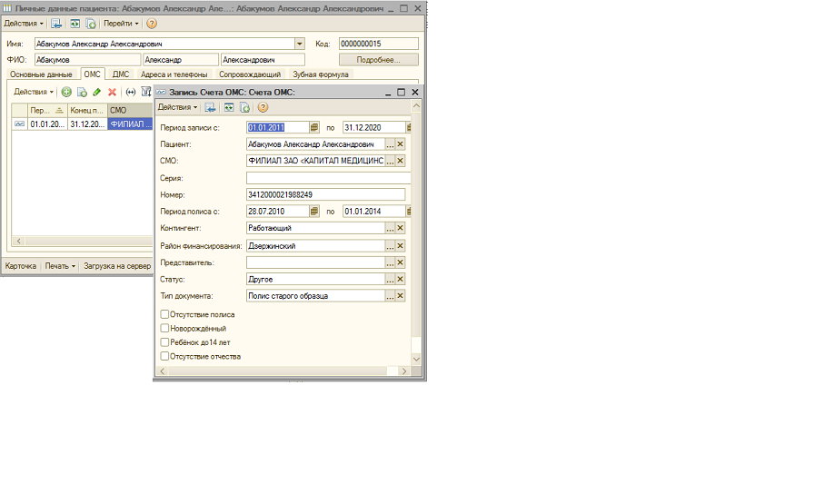Tick the Отсутствие отчества checkbox
This screenshot has height=504, width=835.
pos(164,356)
